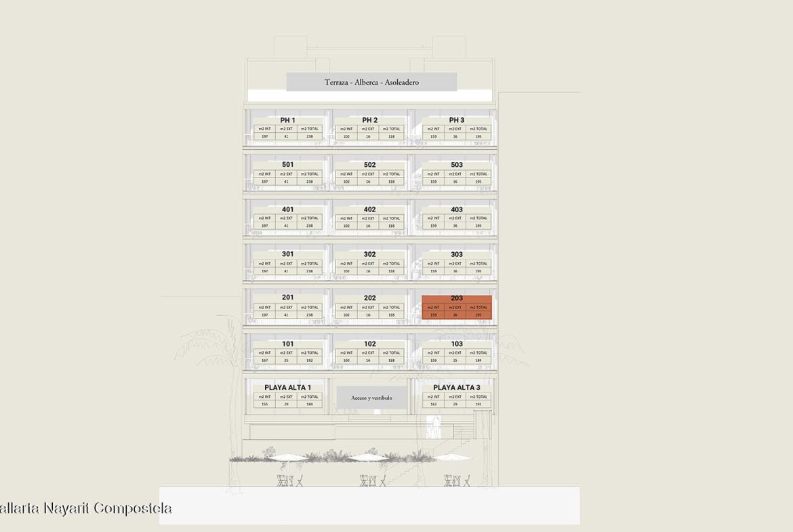793x532 pixels.
Task: Select unit 201
Action: coord(287,307)
